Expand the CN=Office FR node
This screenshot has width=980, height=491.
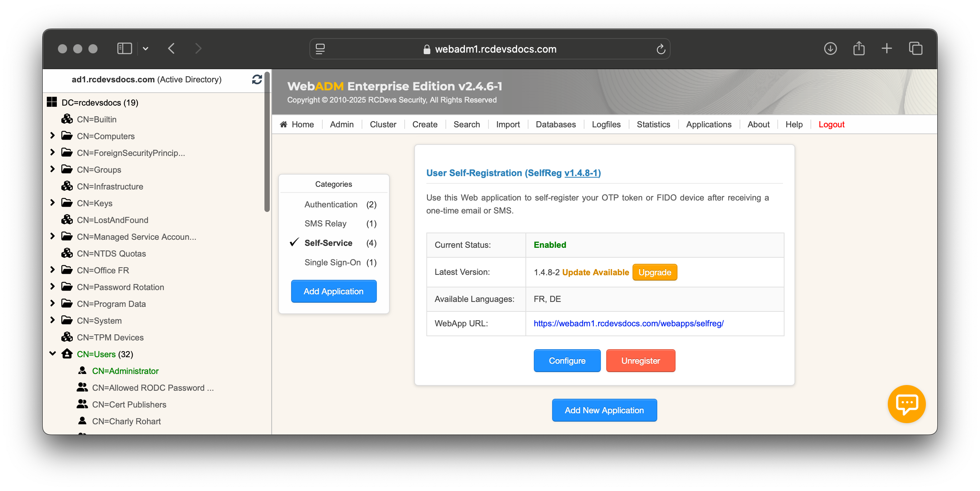53,270
